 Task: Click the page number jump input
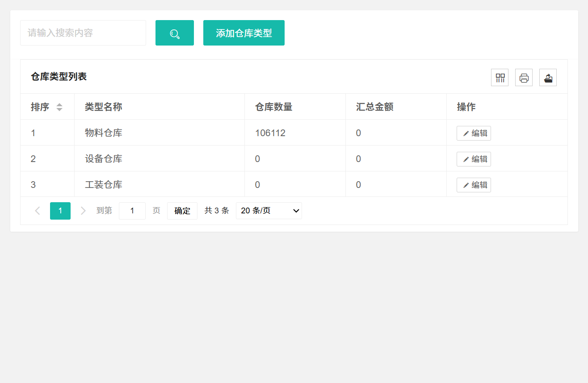pyautogui.click(x=132, y=211)
